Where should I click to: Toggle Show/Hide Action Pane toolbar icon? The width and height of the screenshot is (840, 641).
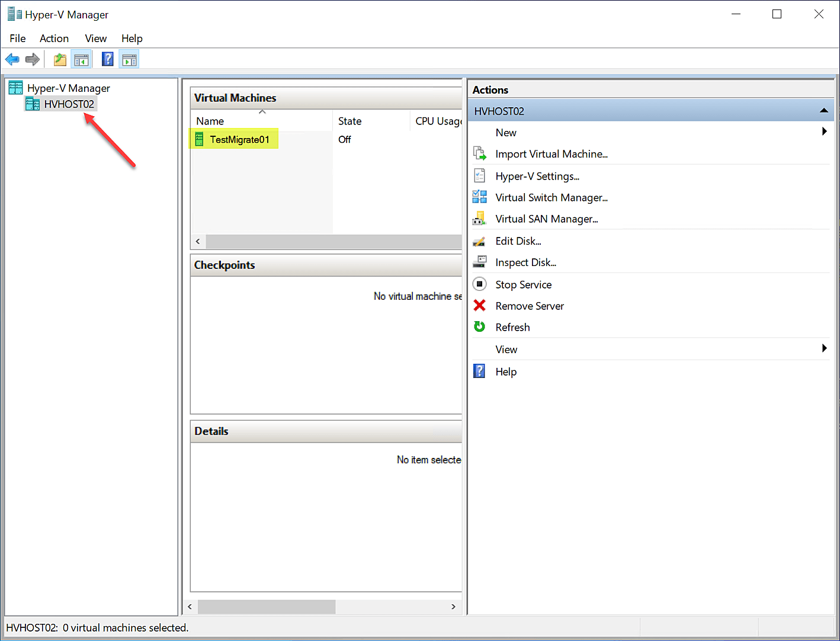tap(129, 60)
